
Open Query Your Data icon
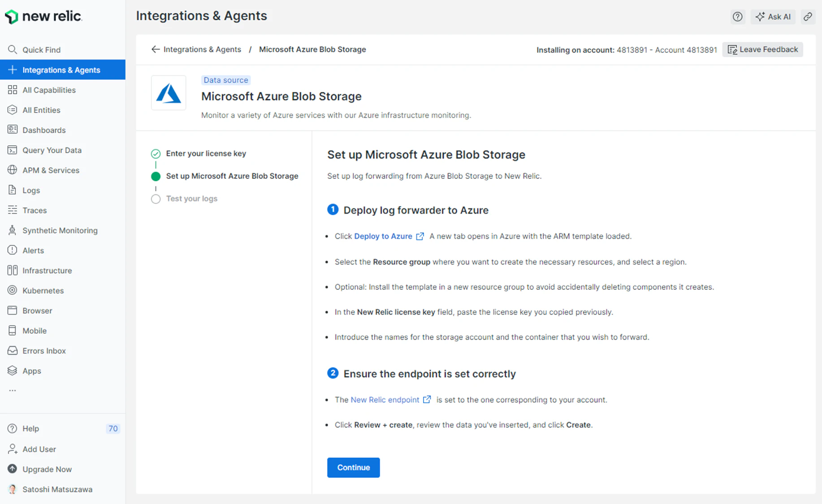(x=12, y=150)
